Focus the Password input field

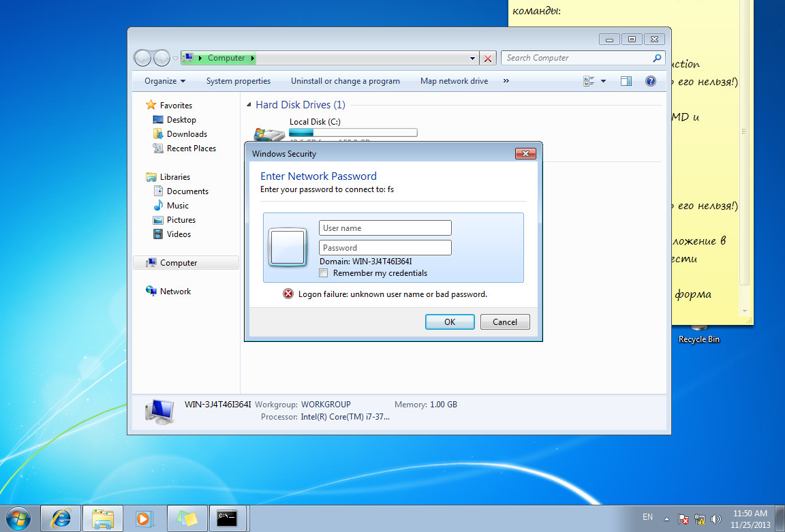click(385, 248)
